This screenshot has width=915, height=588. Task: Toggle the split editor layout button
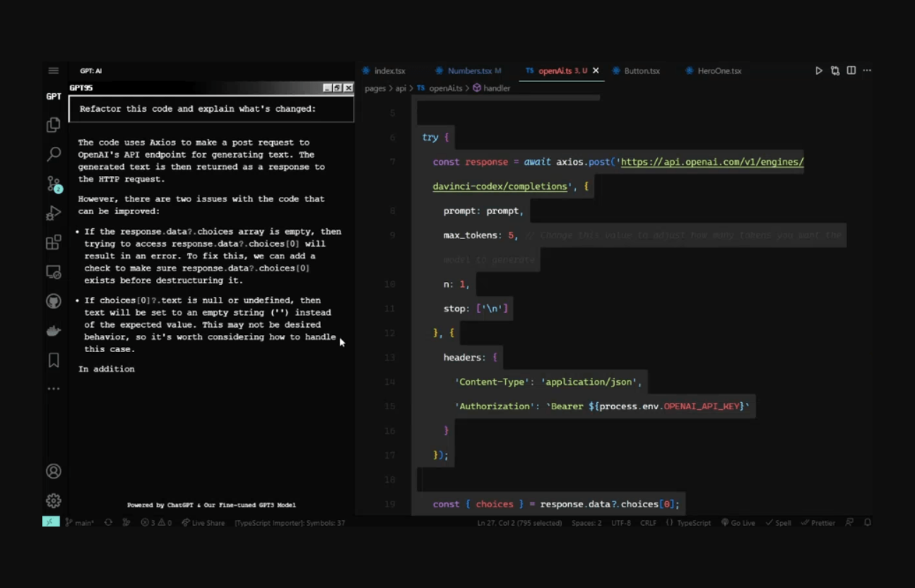coord(851,71)
